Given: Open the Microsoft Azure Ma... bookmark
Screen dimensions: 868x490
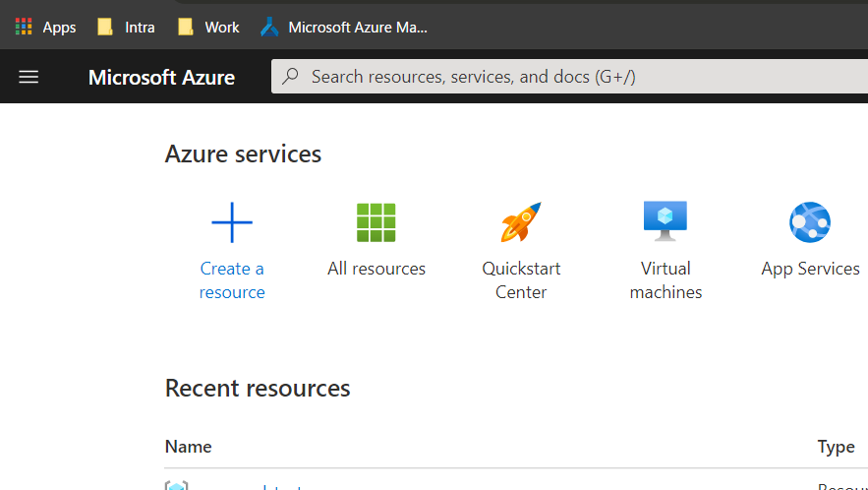Looking at the screenshot, I should 344,28.
